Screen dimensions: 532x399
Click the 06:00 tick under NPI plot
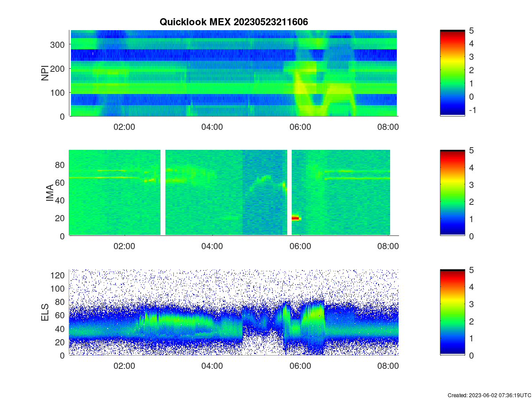tap(300, 127)
